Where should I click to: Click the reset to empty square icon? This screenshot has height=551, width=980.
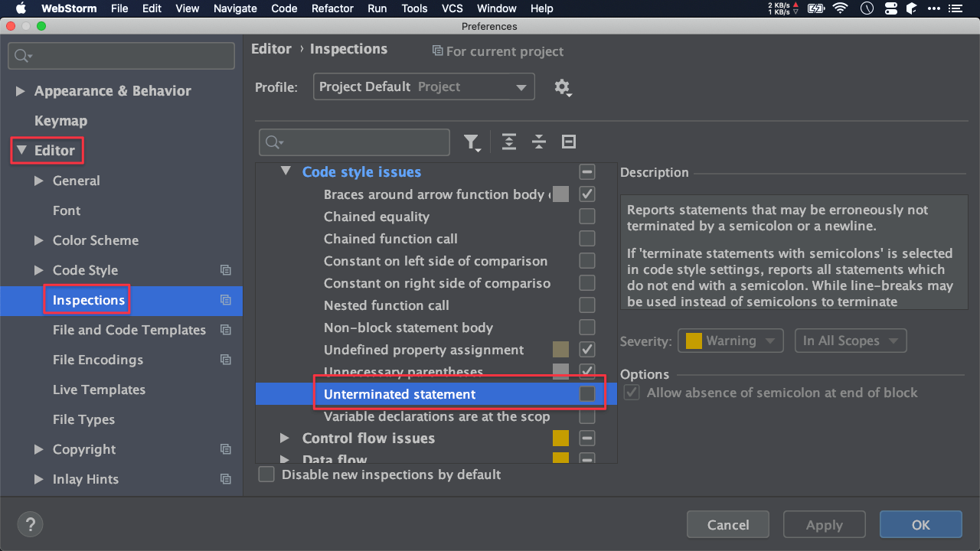coord(569,142)
